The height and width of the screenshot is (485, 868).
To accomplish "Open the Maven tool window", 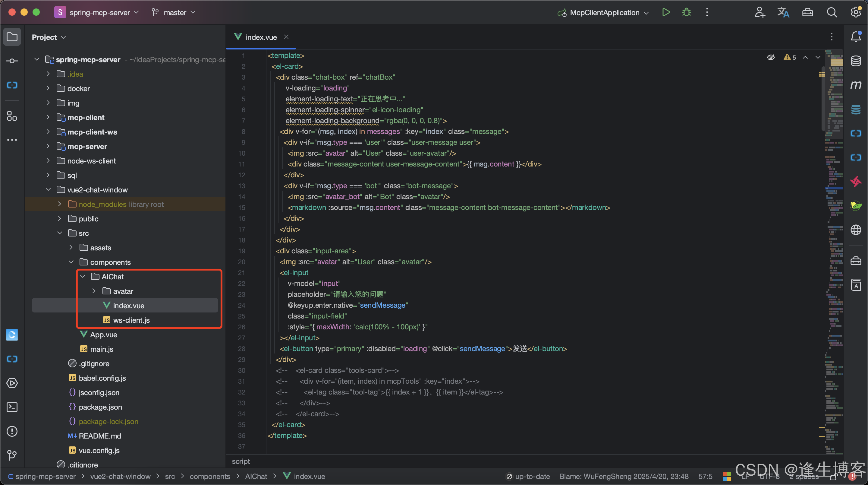I will [x=856, y=85].
